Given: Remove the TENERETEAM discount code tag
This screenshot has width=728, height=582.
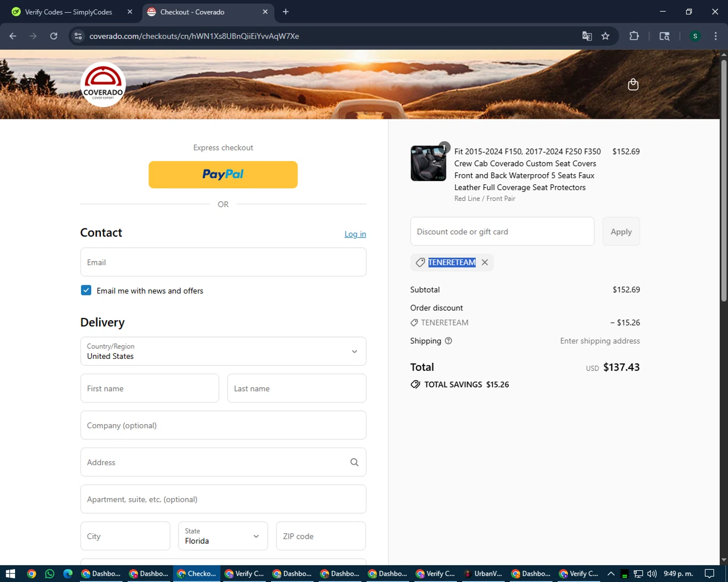Looking at the screenshot, I should tap(485, 262).
